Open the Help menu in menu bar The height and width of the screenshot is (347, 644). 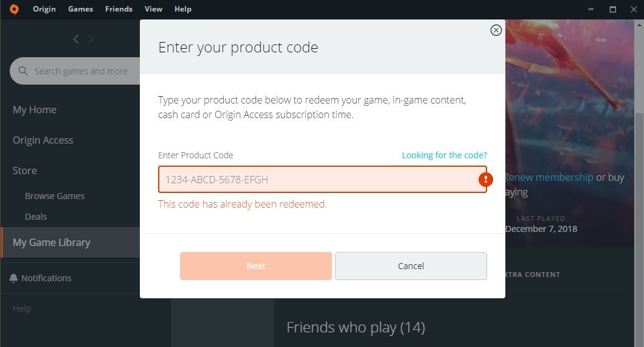coord(182,9)
